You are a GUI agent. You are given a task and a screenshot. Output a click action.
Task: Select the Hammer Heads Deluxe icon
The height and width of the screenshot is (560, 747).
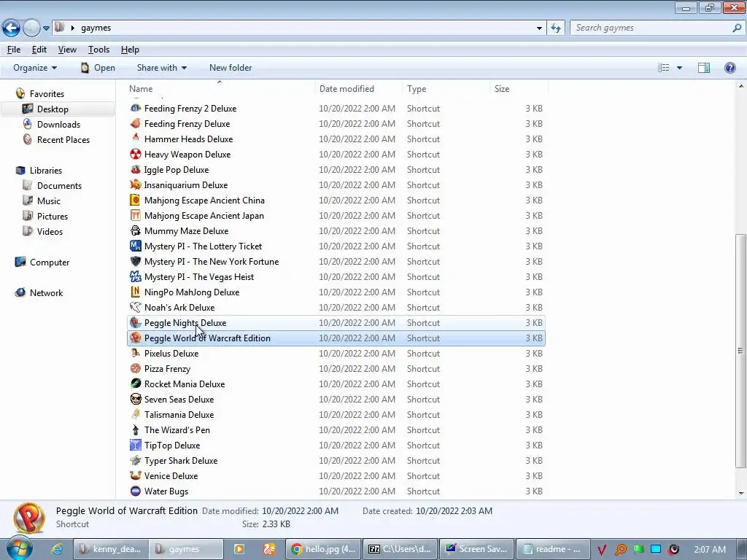pyautogui.click(x=136, y=139)
